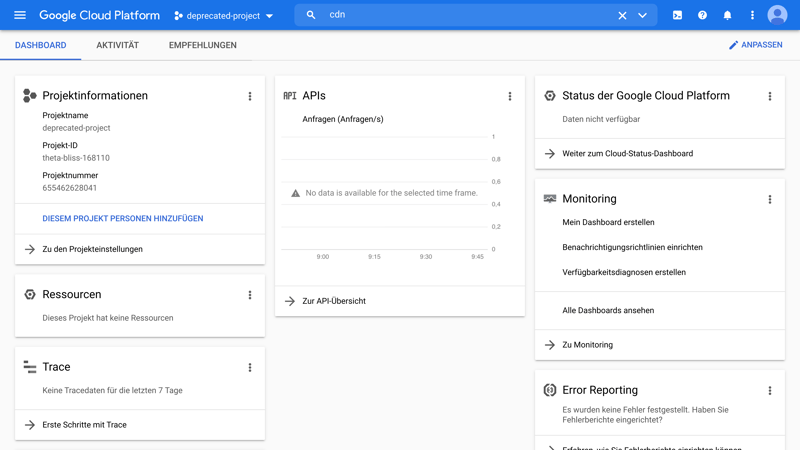800x450 pixels.
Task: Open the notifications bell
Action: tap(727, 15)
